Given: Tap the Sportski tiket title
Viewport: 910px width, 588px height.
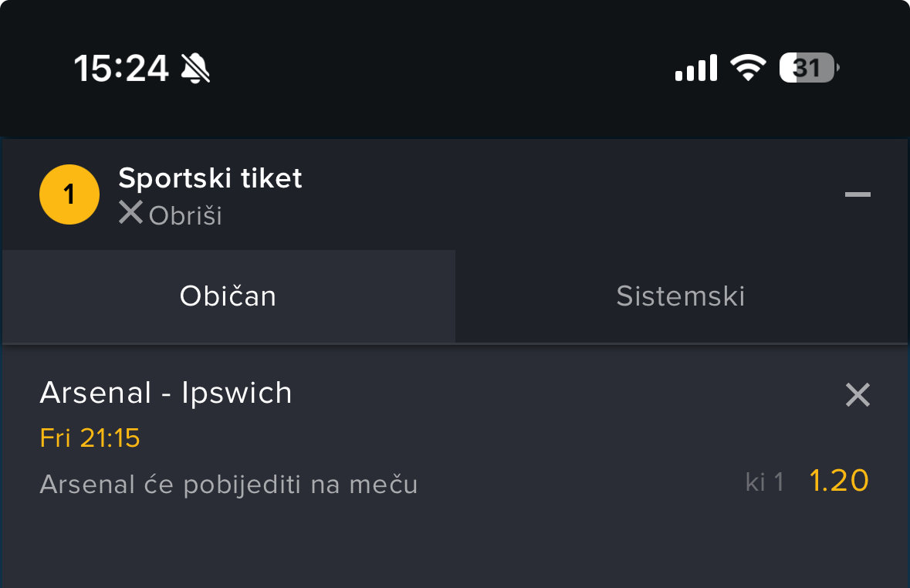Looking at the screenshot, I should click(x=210, y=178).
